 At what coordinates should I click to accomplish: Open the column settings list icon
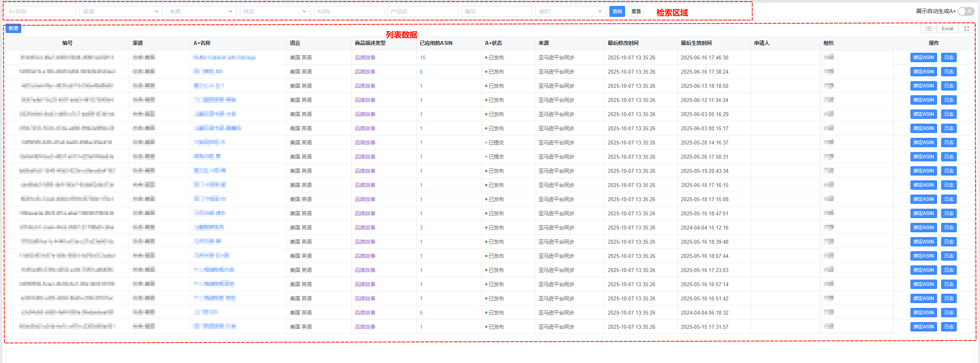928,29
